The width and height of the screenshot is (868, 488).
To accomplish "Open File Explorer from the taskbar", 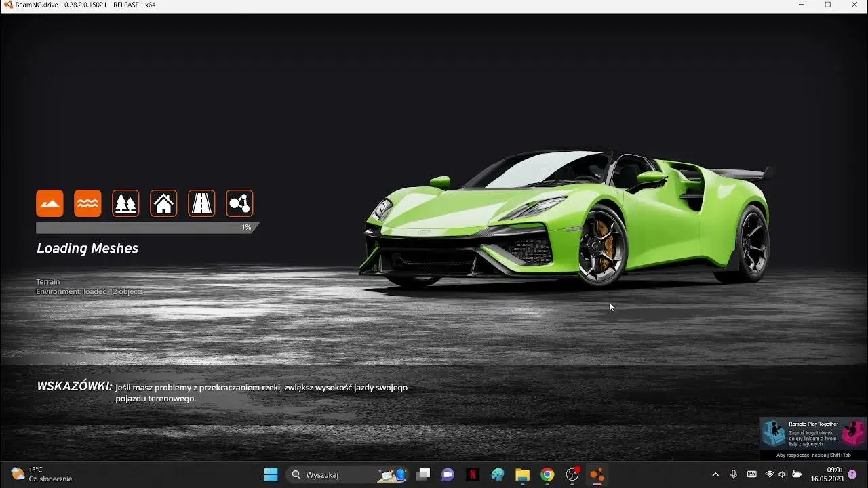I will coord(522,474).
